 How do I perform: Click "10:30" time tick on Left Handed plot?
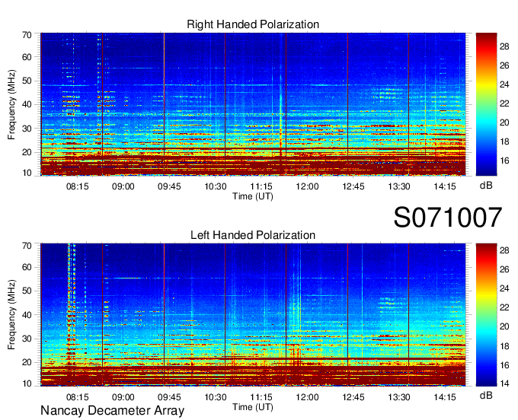[216, 396]
